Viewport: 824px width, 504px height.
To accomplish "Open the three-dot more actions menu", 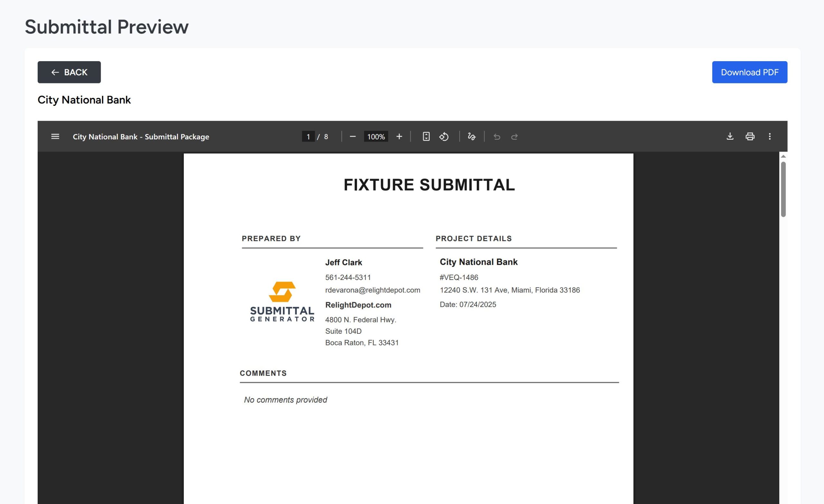I will point(770,136).
